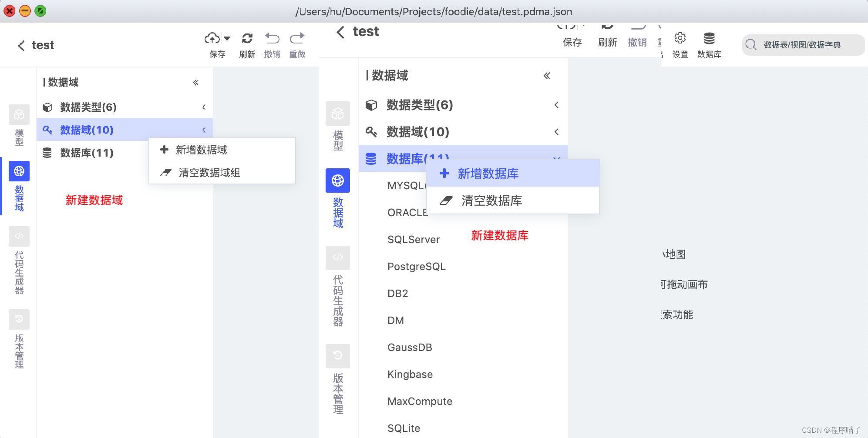Select 数据类型(6) row in right panel

point(463,105)
